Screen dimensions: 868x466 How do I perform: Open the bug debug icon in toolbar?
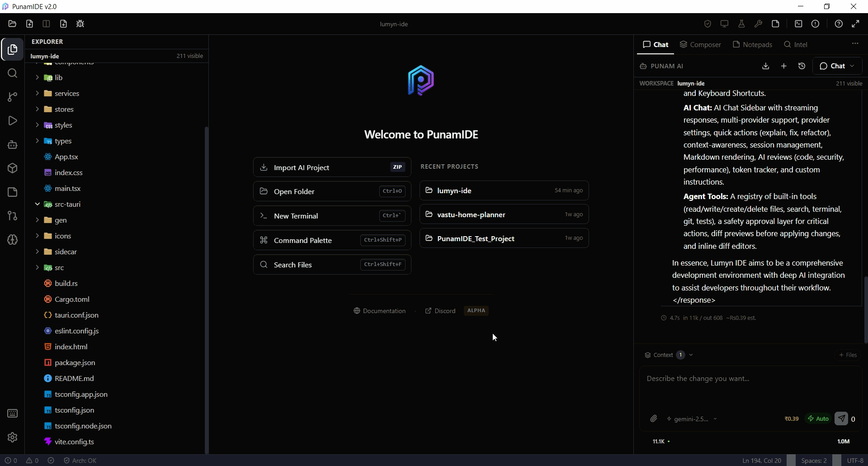click(x=80, y=24)
